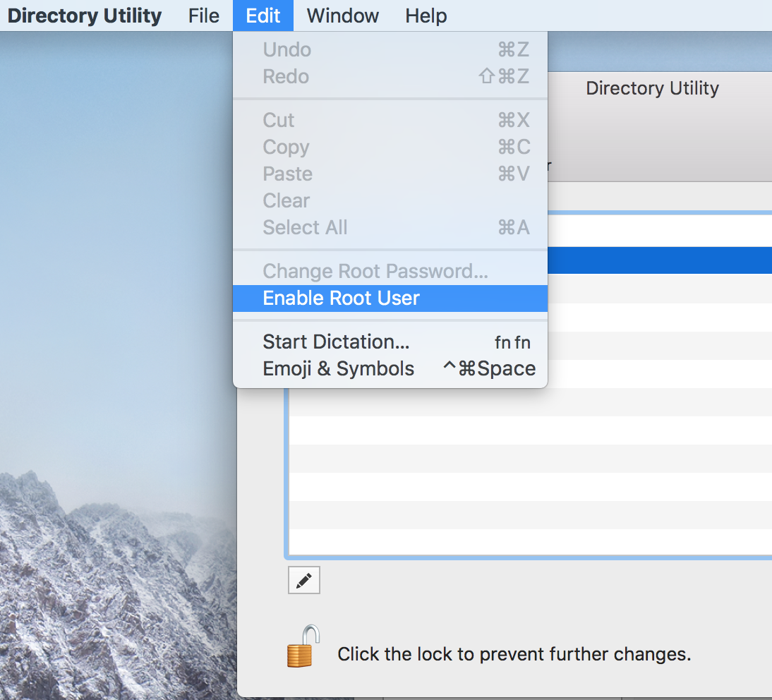Click the greyed-out Clear item

click(x=390, y=200)
